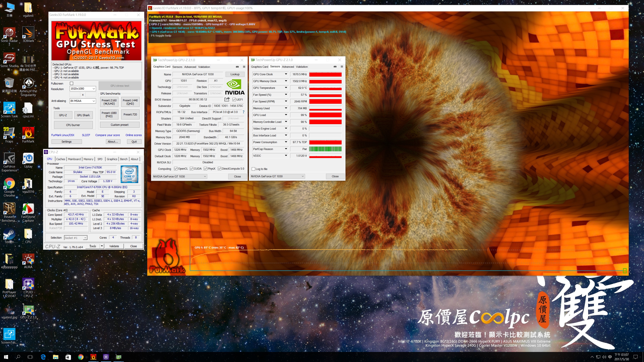Open the GPU Temperature sensor dropdown arrow
The height and width of the screenshot is (362, 644).
(286, 88)
